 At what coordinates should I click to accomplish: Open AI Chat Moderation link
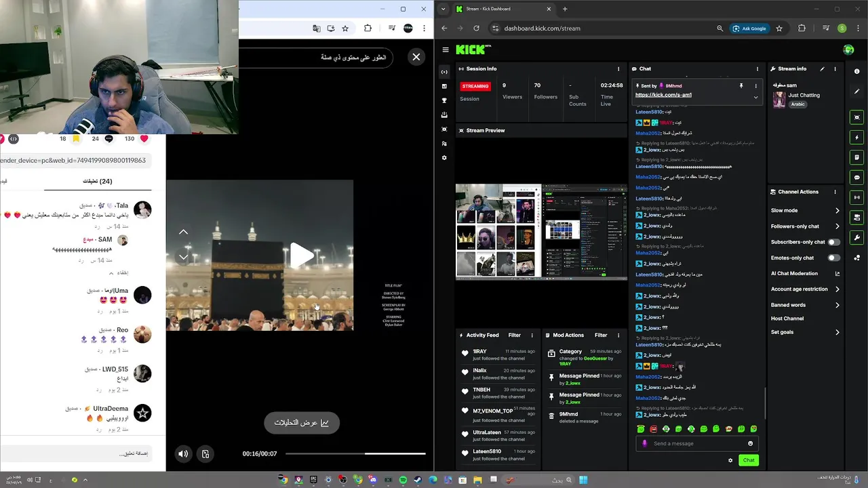click(x=805, y=274)
